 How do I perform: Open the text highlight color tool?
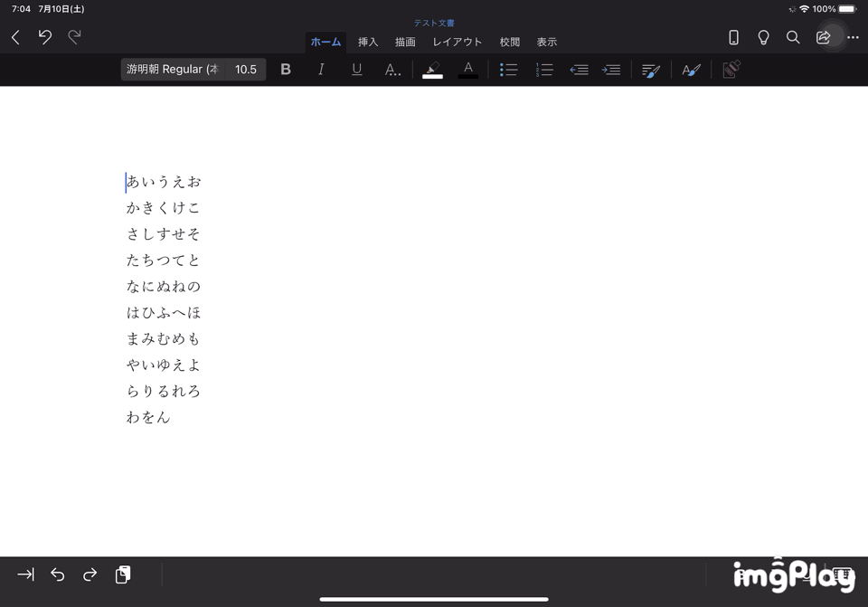pyautogui.click(x=432, y=70)
